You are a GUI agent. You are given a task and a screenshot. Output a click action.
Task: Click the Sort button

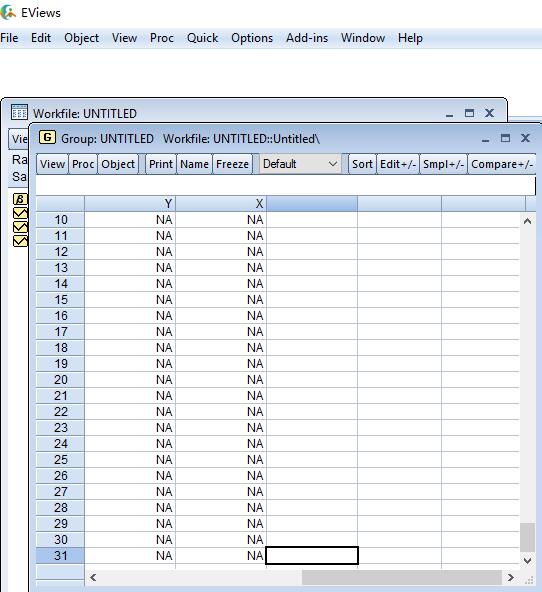click(362, 164)
